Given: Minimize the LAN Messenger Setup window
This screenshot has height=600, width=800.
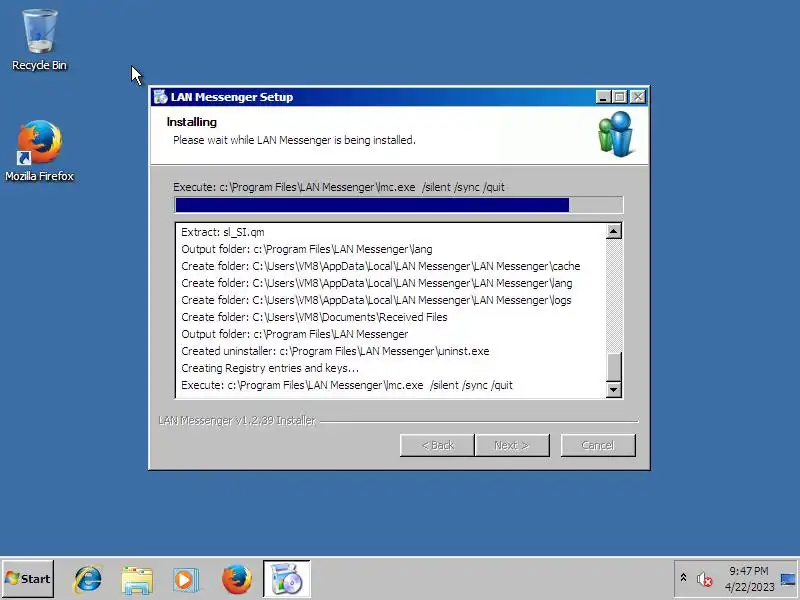Looking at the screenshot, I should tap(603, 97).
